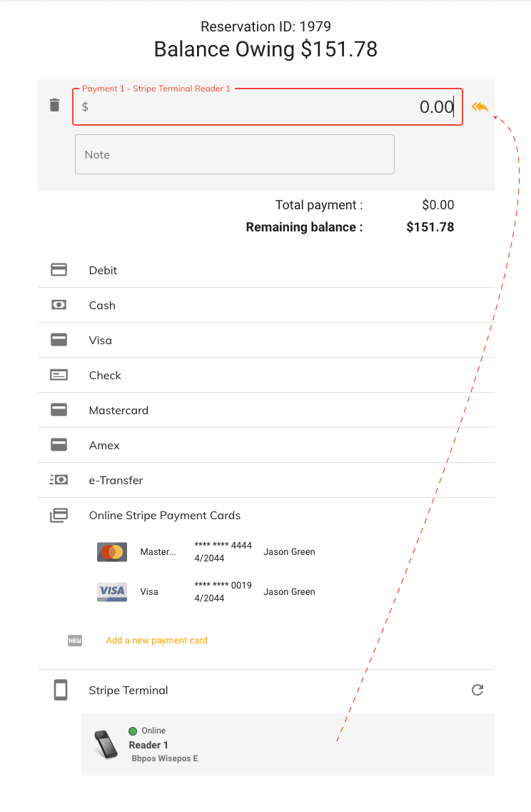The image size is (531, 812).
Task: Choose the Mastercard ending in 4444
Action: point(207,552)
